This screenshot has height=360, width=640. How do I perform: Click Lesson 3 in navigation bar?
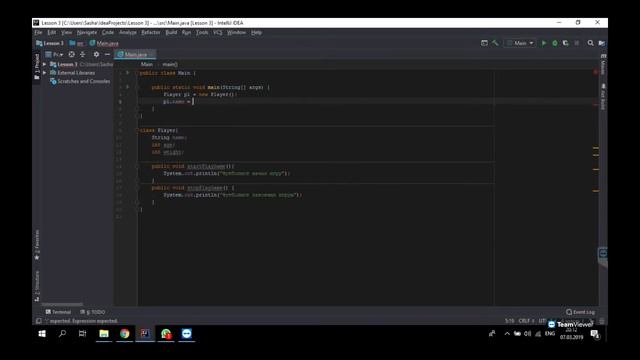50,43
